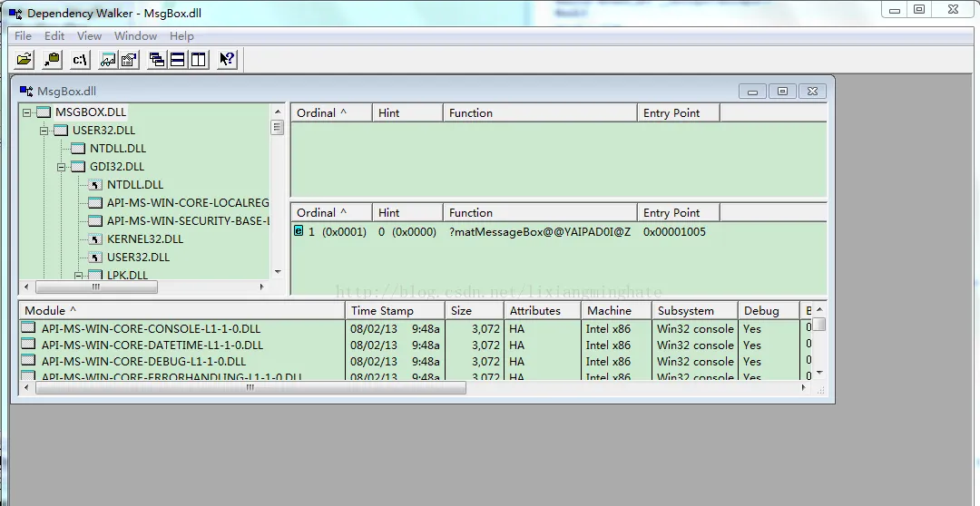
Task: Click the export 'e' icon of ?matMessageBox function
Action: (299, 231)
